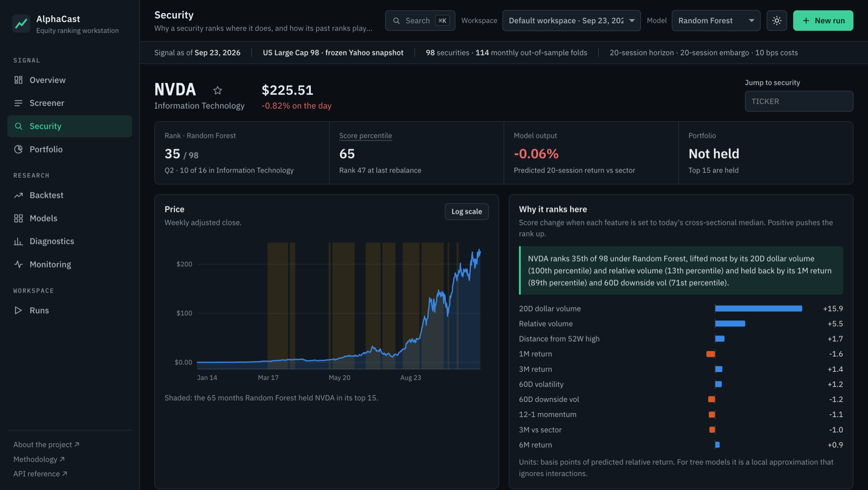868x490 pixels.
Task: Click the Distance from 52W high bar
Action: tap(719, 339)
